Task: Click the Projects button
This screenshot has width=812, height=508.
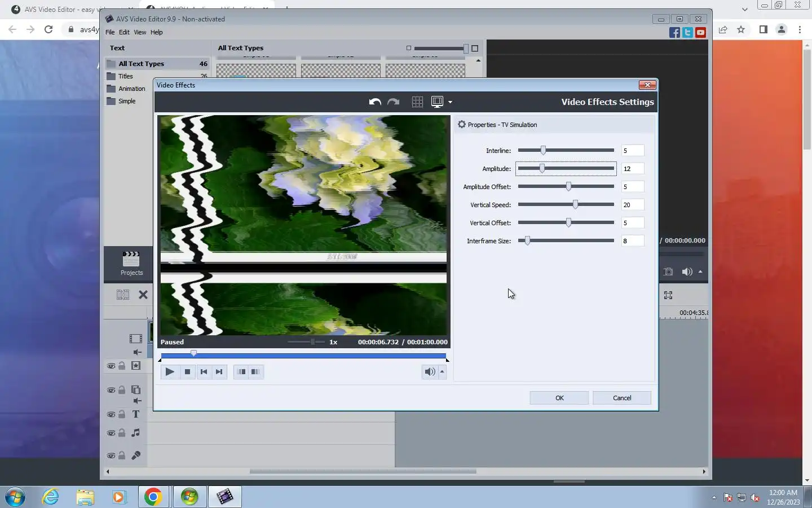Action: pyautogui.click(x=131, y=264)
